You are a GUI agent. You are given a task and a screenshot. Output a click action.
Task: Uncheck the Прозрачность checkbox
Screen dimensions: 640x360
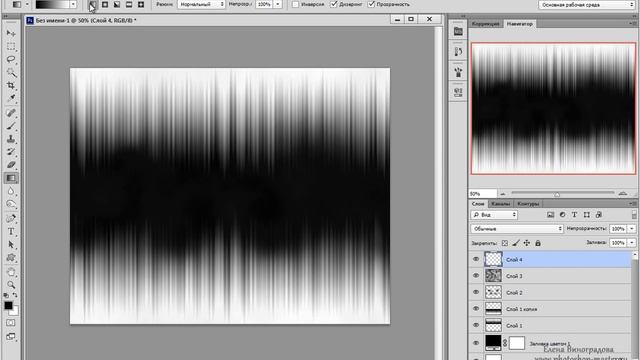(371, 4)
